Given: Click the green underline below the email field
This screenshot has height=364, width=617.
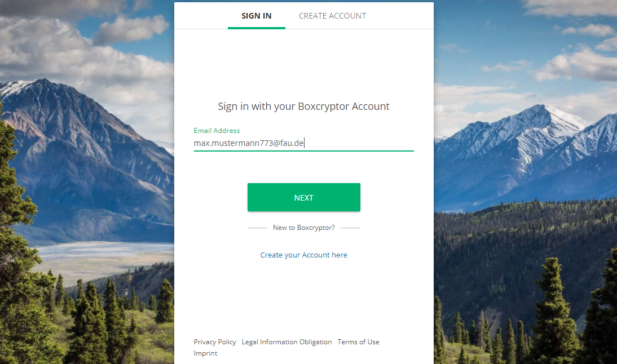Looking at the screenshot, I should coord(304,150).
